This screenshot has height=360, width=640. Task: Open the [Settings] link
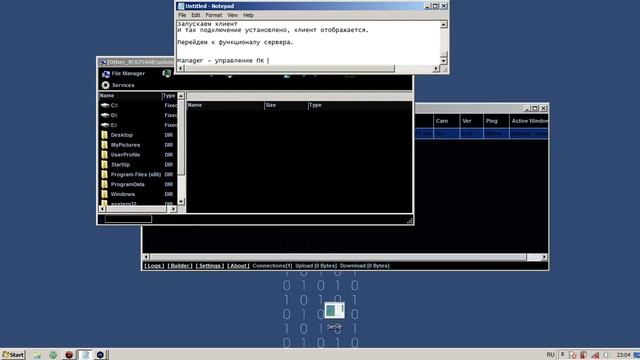click(x=210, y=266)
